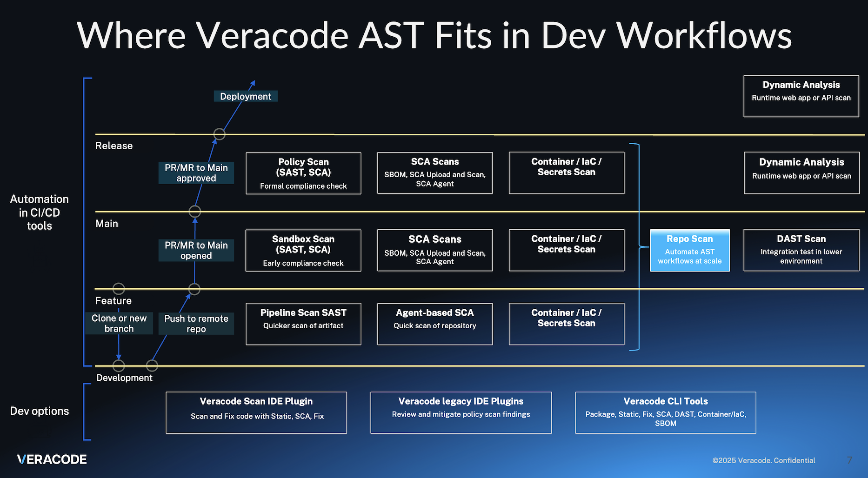Viewport: 868px width, 478px height.
Task: Select the "©2025 Veracode. Confidential" footer text
Action: 764,460
